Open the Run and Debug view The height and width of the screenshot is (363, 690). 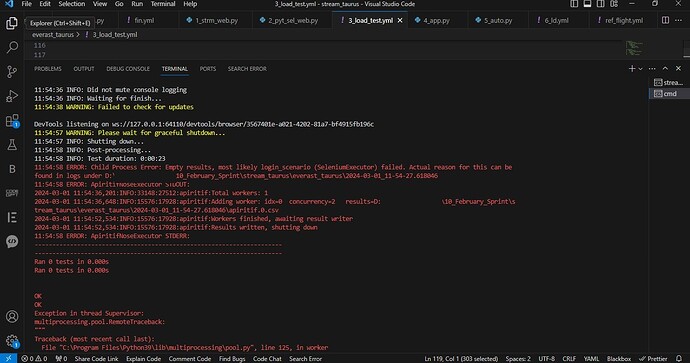coord(12,96)
